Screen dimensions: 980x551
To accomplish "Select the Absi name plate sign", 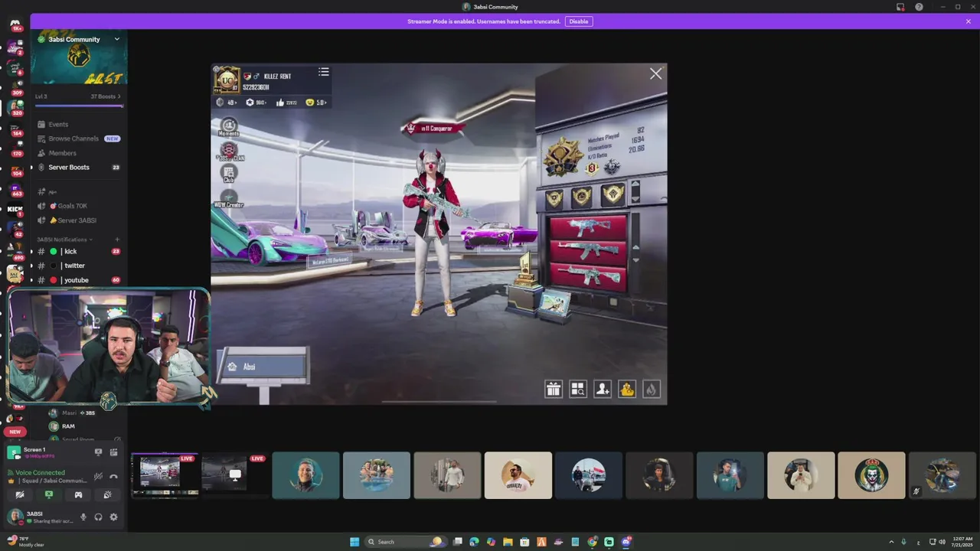I will 263,366.
